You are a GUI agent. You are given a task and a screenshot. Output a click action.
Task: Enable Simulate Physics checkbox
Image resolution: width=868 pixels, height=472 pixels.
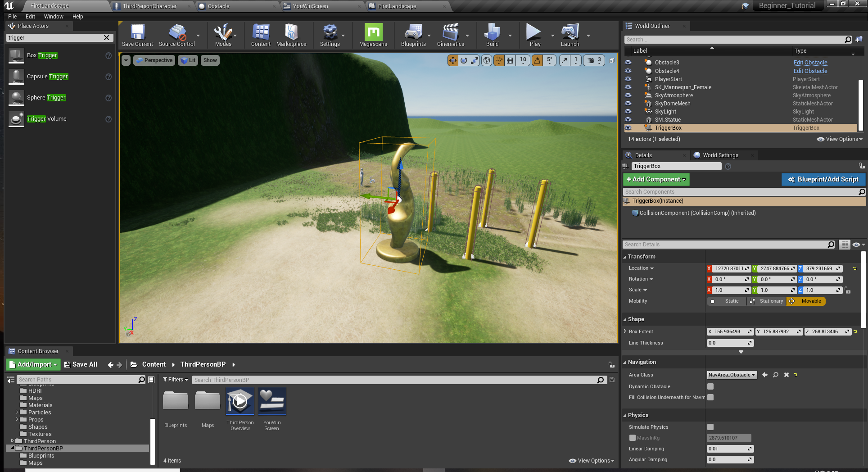click(x=710, y=427)
